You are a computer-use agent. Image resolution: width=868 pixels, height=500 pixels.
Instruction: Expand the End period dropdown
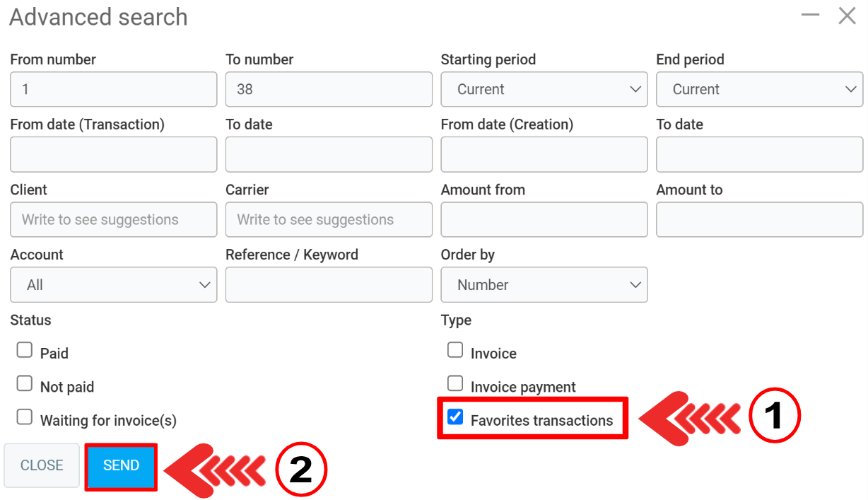[759, 89]
